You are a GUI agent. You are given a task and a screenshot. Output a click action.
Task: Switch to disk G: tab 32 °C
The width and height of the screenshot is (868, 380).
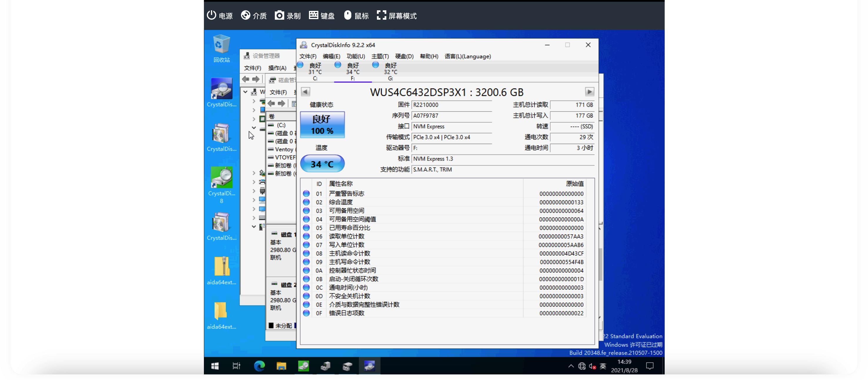pos(390,71)
